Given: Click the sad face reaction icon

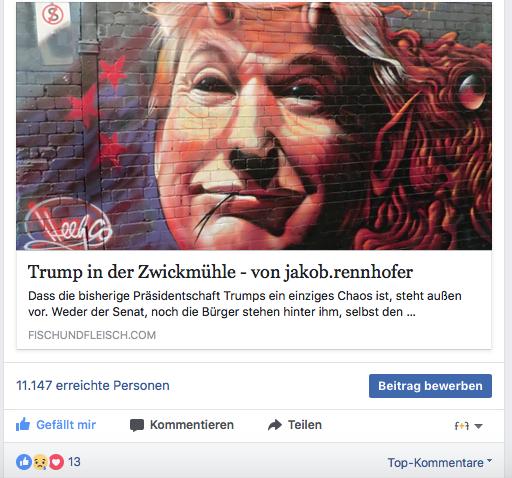Looking at the screenshot, I should tap(40, 462).
